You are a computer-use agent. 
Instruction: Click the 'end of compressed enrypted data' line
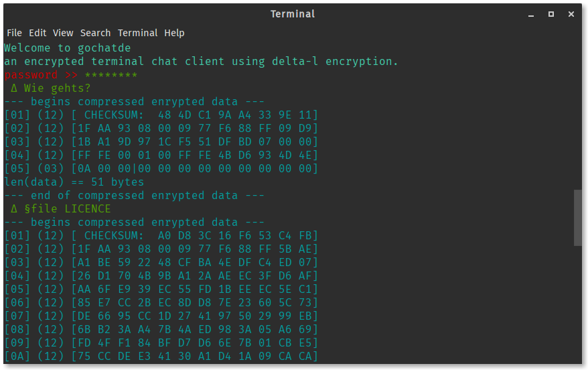tap(134, 196)
